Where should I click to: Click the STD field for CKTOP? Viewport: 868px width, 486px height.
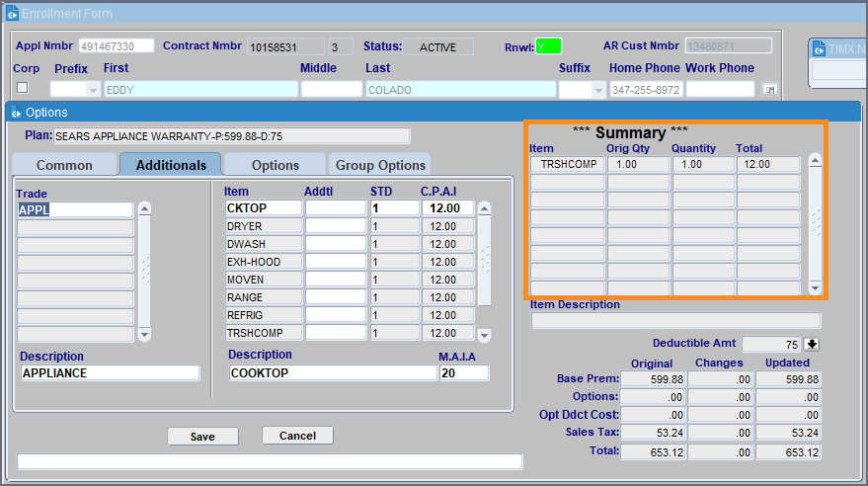[395, 208]
